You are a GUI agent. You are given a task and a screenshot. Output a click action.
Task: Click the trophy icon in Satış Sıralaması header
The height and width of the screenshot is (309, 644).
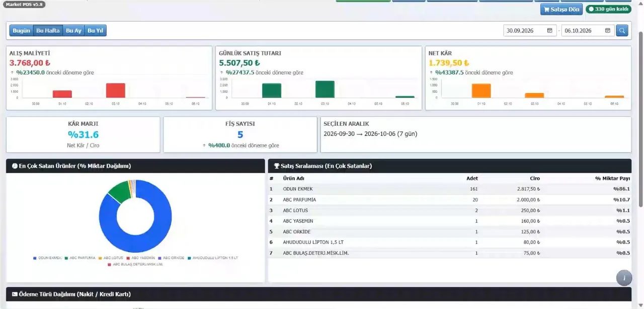[x=277, y=166]
